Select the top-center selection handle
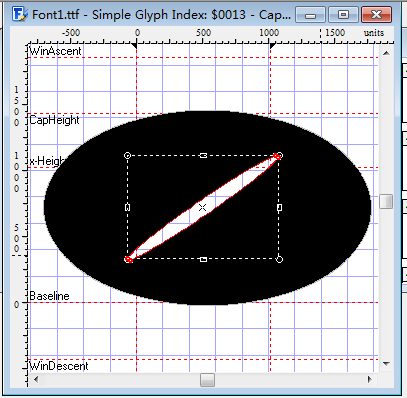This screenshot has height=398, width=407. pos(203,156)
